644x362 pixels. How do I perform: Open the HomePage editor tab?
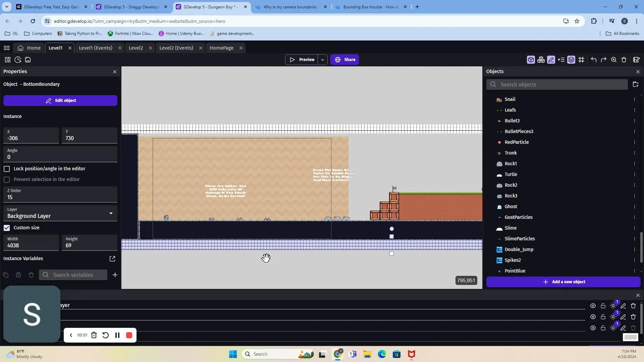[x=221, y=48]
